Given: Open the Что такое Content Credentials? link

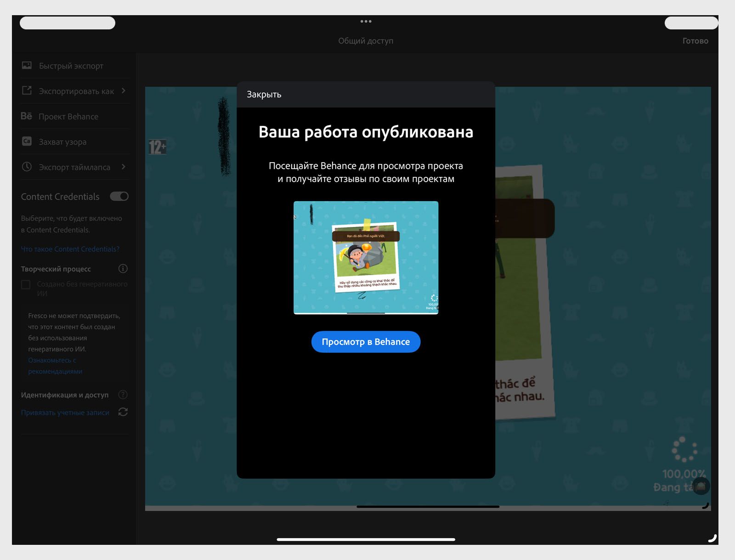Looking at the screenshot, I should click(x=70, y=249).
